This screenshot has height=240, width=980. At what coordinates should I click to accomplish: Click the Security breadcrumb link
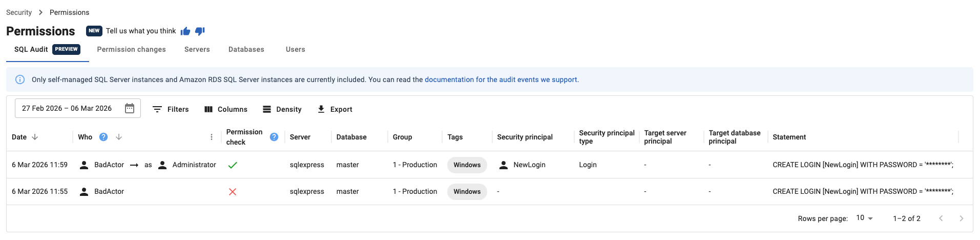click(x=19, y=12)
